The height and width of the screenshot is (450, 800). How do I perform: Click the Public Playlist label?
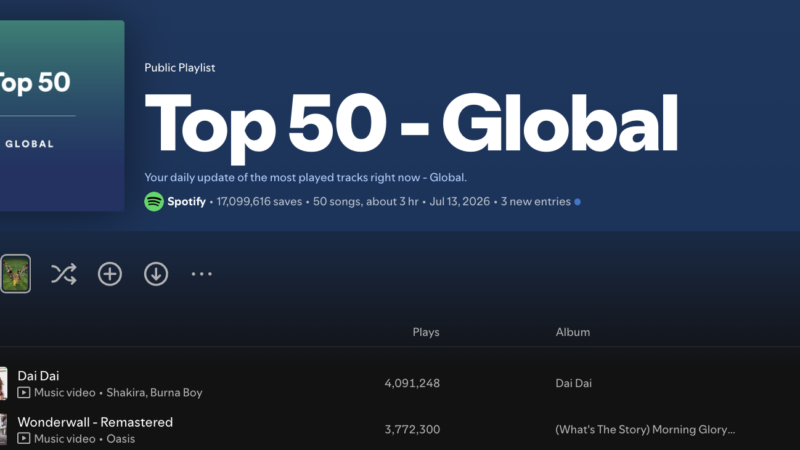(x=180, y=67)
